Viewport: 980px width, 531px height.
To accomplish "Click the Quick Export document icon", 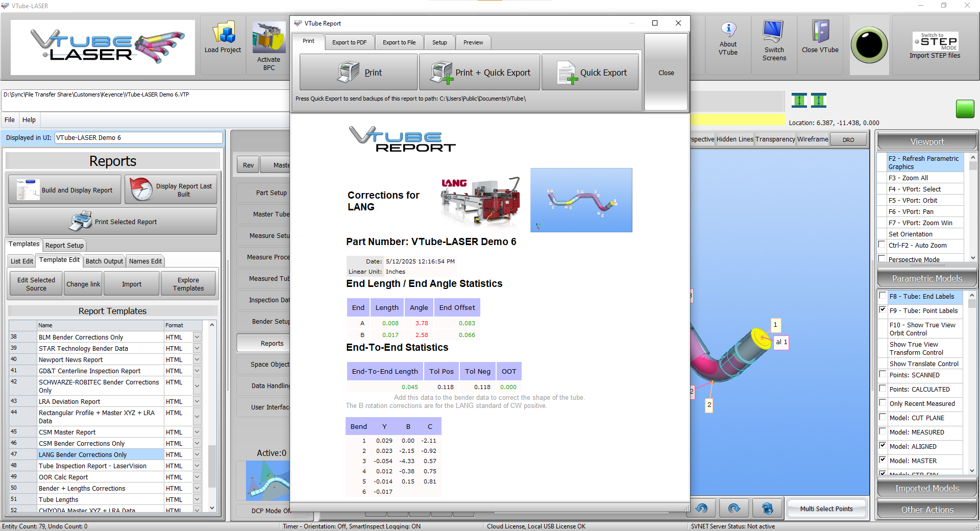I will (x=567, y=73).
